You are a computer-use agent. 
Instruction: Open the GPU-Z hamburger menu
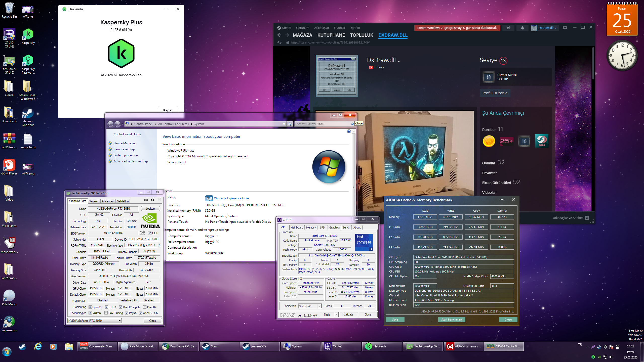(159, 200)
